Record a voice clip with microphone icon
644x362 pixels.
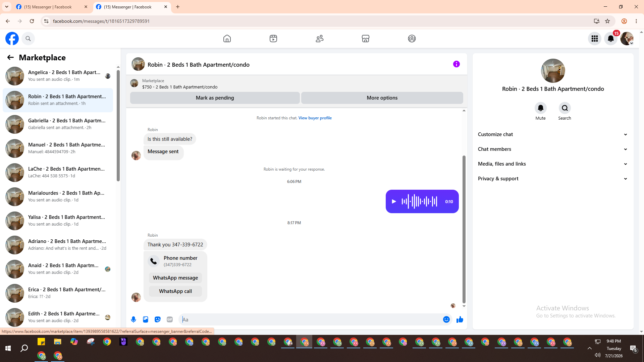click(133, 319)
